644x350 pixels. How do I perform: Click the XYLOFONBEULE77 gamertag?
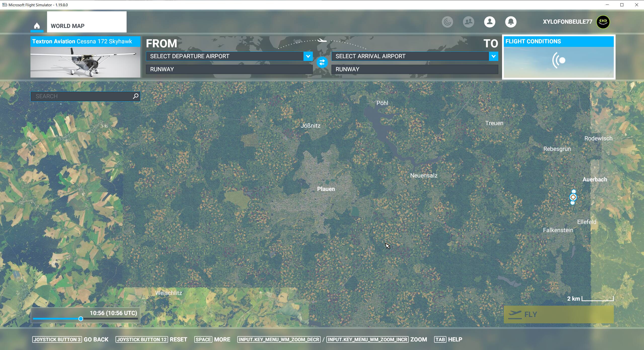click(567, 22)
